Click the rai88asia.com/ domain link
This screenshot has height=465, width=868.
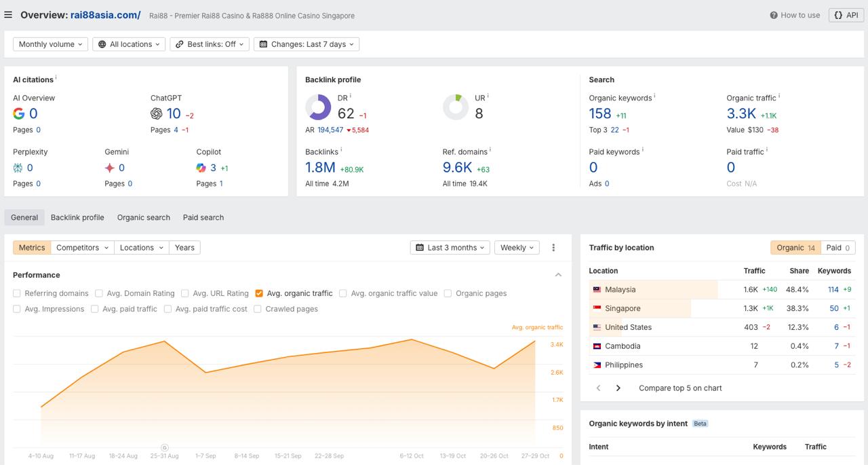[105, 15]
